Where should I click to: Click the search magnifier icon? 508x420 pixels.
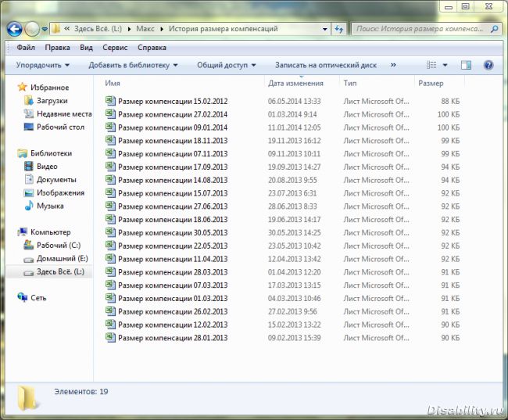coord(494,29)
